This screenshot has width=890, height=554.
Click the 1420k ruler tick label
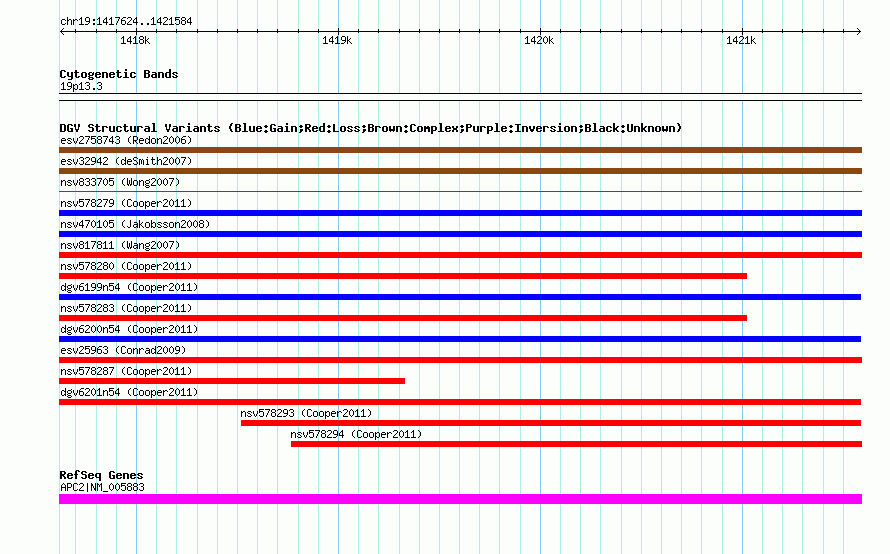(x=539, y=40)
